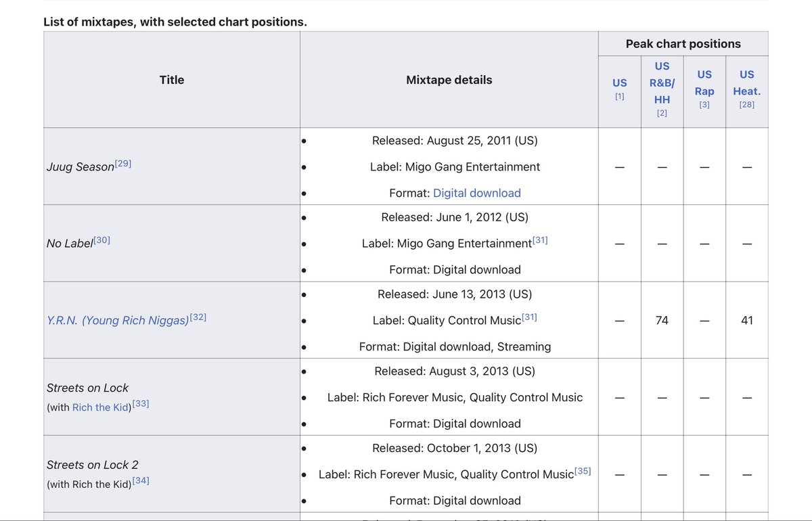Image resolution: width=812 pixels, height=521 pixels.
Task: Open the Rich the Kid link under Streets on Lock
Action: tap(100, 407)
